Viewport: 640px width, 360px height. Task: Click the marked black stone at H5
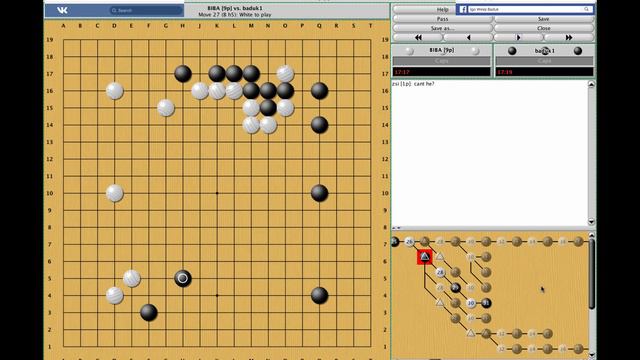click(183, 278)
